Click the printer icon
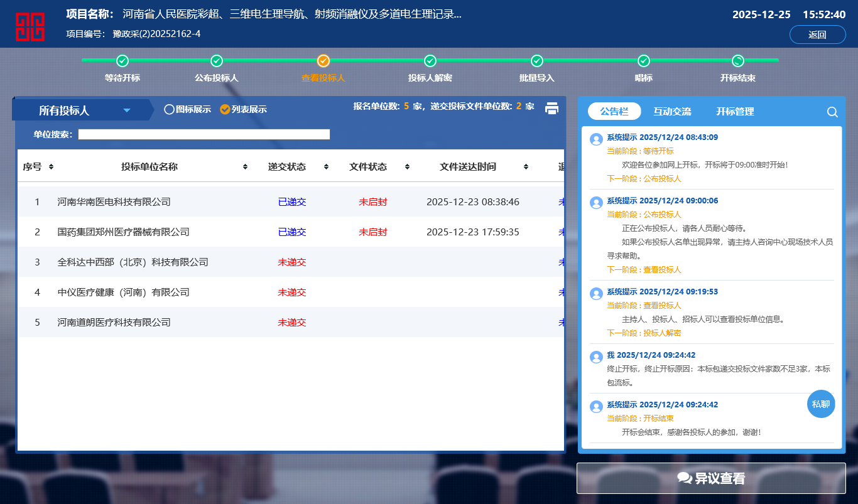 tap(551, 108)
